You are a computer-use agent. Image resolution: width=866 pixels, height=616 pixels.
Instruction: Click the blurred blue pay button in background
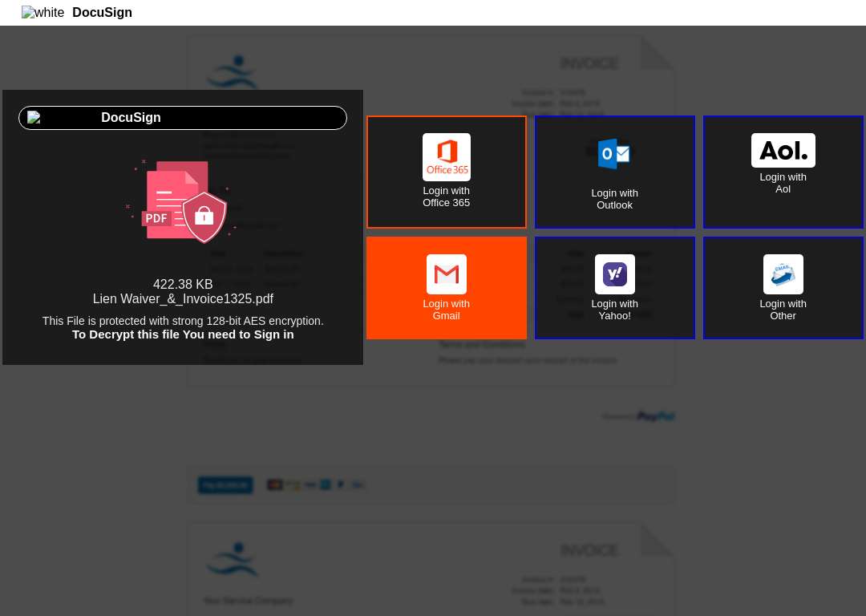(x=225, y=484)
